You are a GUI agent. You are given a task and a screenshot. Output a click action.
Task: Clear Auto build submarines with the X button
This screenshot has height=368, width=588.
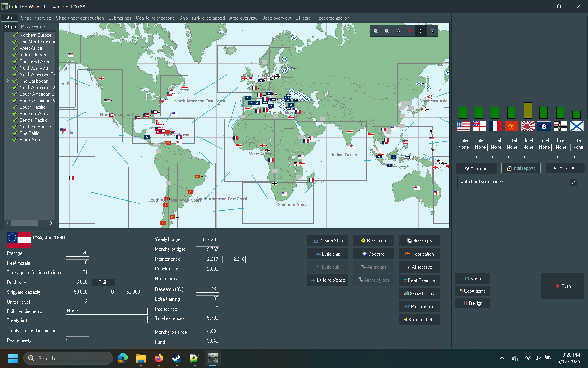click(574, 182)
